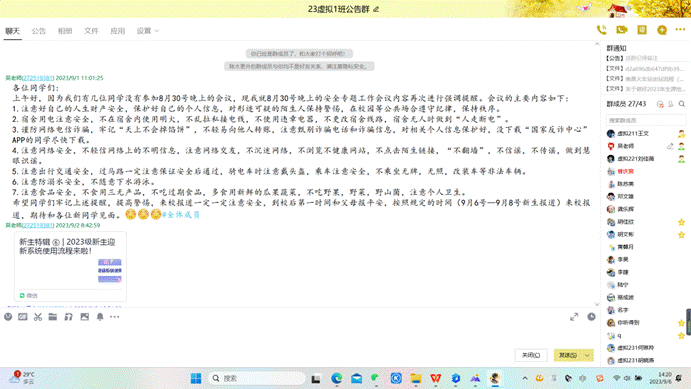Select member 你听得到
The image size is (691, 389).
(646, 322)
